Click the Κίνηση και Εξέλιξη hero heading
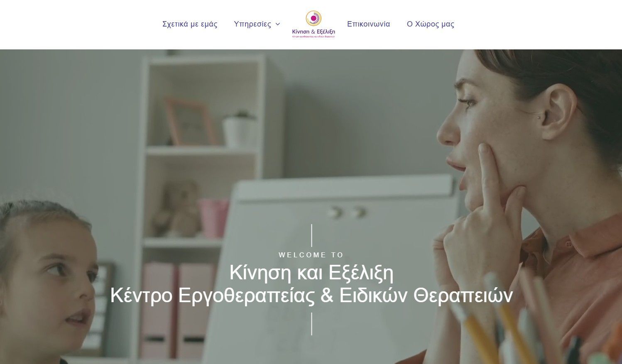This screenshot has height=364, width=622. [x=311, y=273]
